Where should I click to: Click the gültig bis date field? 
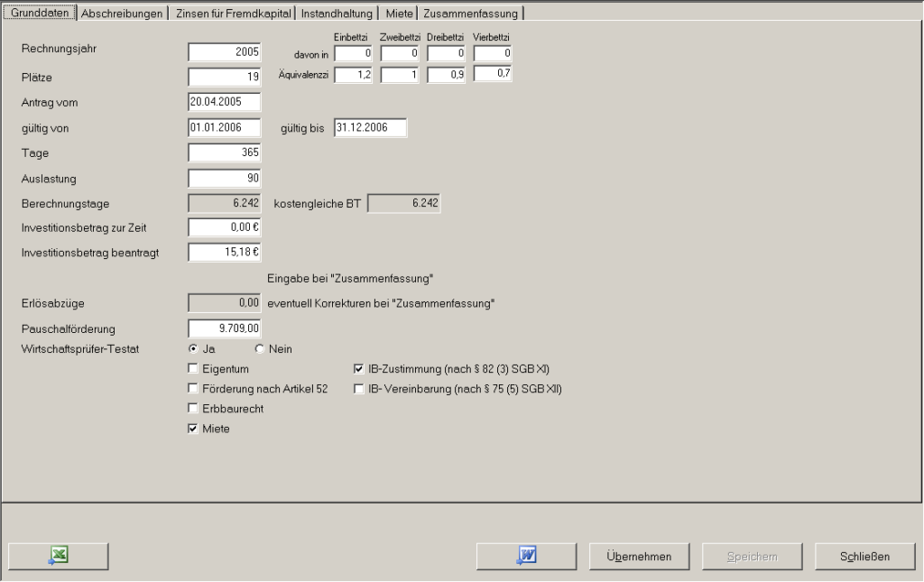click(x=370, y=128)
